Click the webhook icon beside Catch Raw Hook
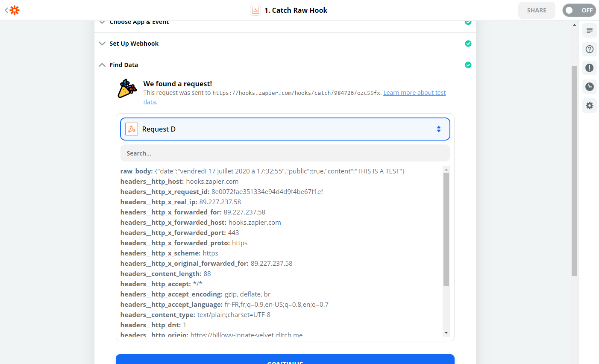Image resolution: width=599 pixels, height=364 pixels. (x=255, y=10)
